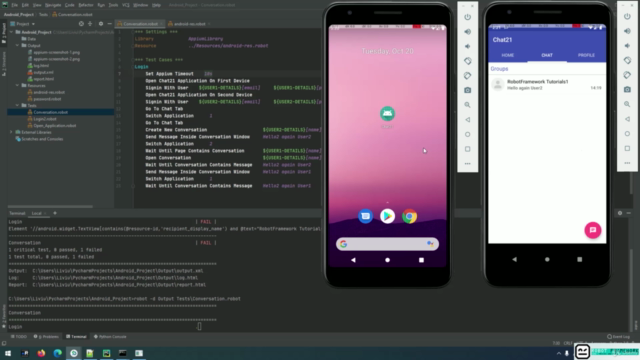Open more options on toolbar between the phones
The image size is (640, 360).
467,164
